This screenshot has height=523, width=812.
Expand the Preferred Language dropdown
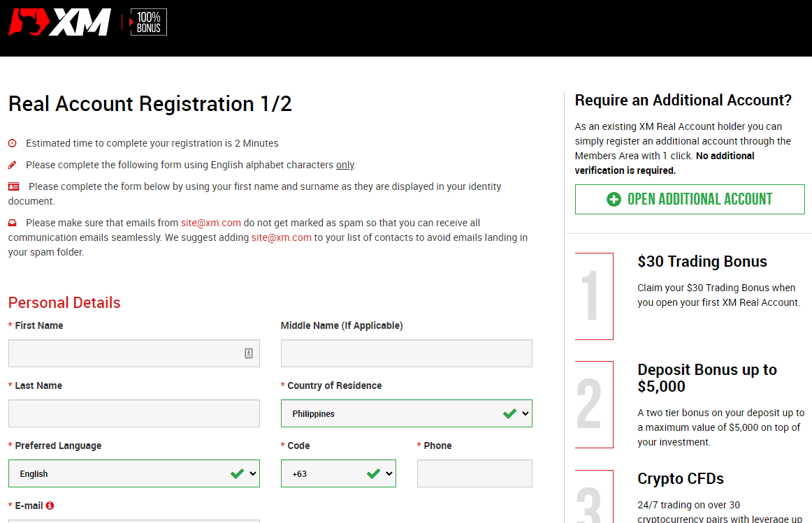click(x=133, y=473)
